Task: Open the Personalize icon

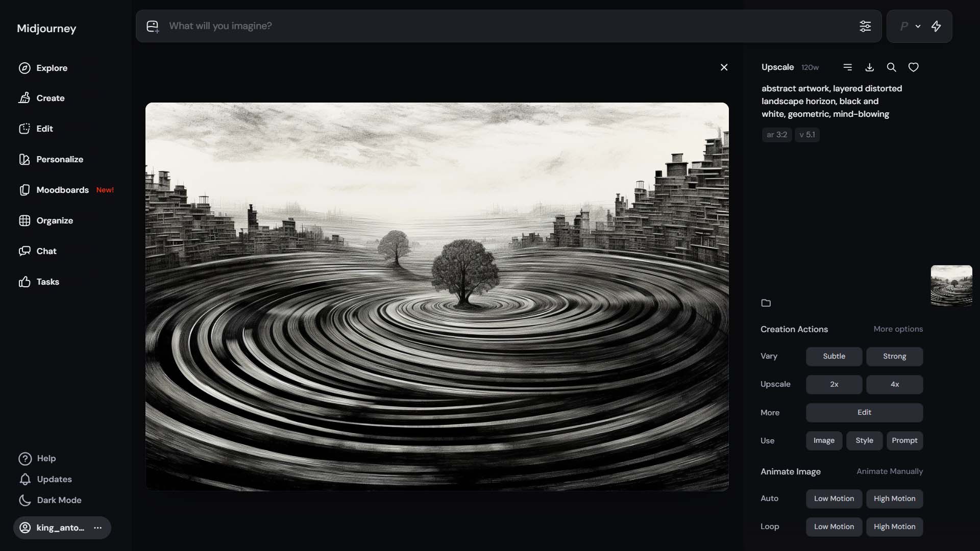Action: [25, 159]
